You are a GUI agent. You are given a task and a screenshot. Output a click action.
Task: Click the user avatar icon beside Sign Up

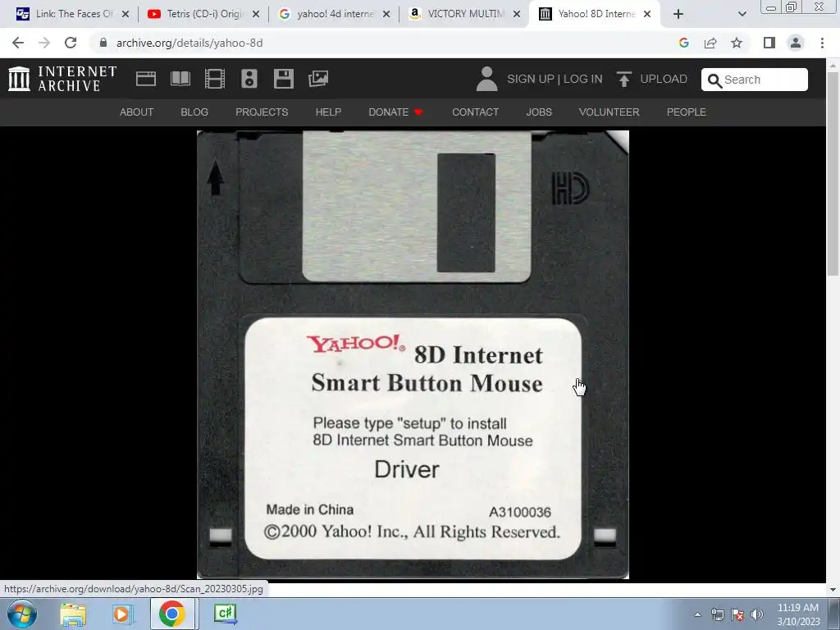(486, 79)
